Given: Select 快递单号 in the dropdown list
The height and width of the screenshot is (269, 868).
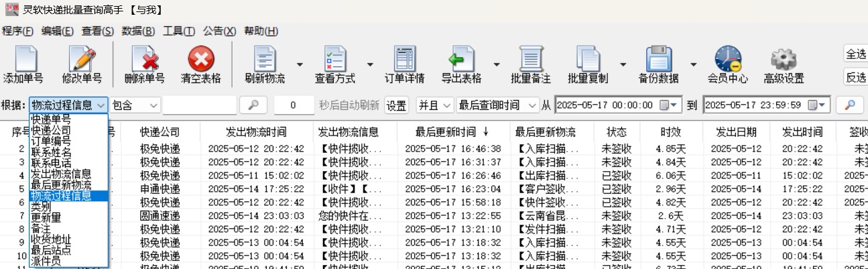Looking at the screenshot, I should [x=68, y=119].
